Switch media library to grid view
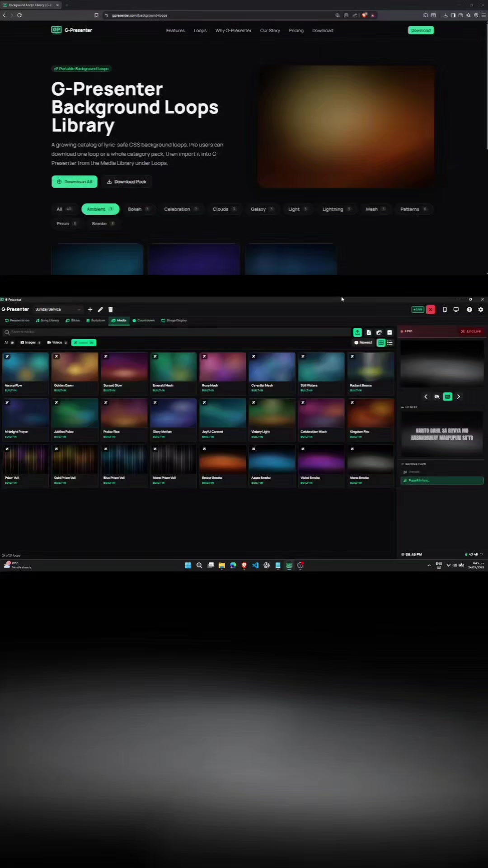The height and width of the screenshot is (868, 488). click(x=381, y=343)
